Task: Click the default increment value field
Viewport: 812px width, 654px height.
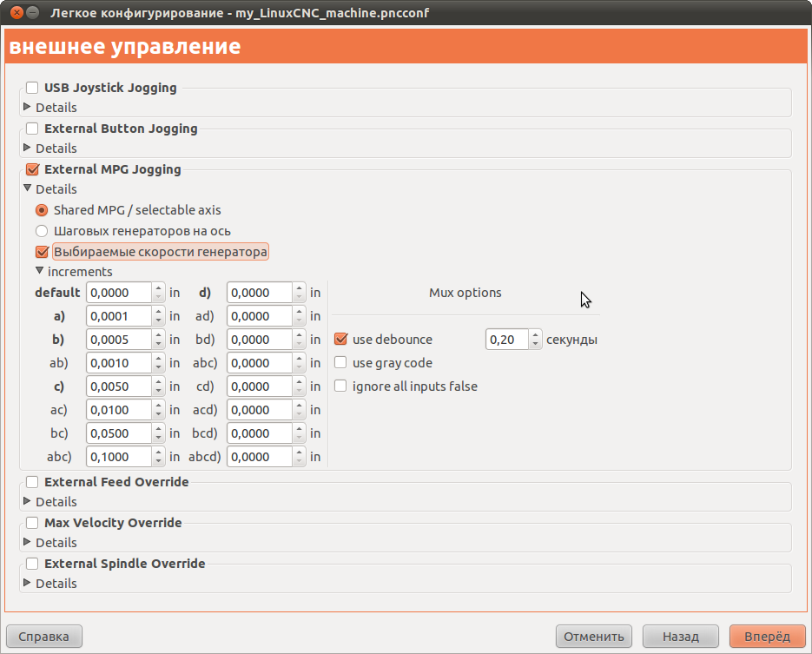Action: 119,293
